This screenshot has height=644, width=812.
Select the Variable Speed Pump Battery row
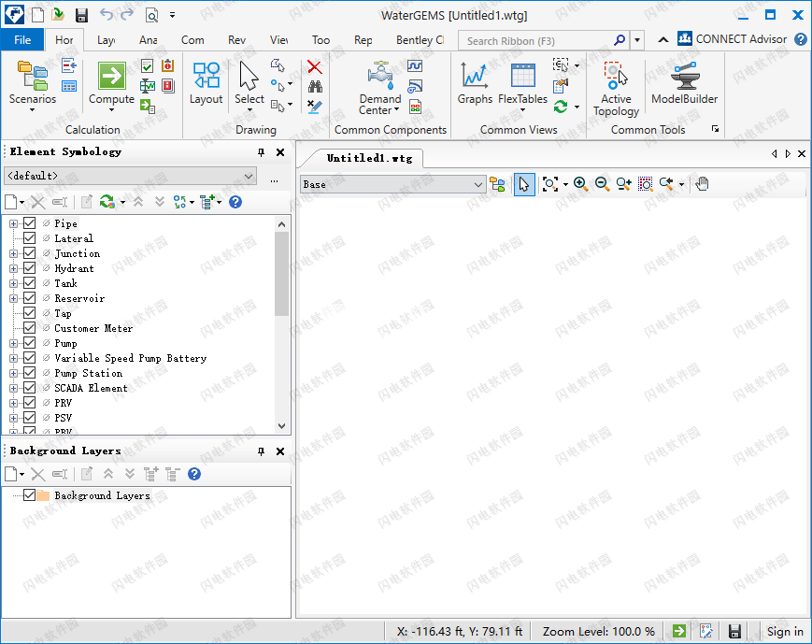coord(131,358)
